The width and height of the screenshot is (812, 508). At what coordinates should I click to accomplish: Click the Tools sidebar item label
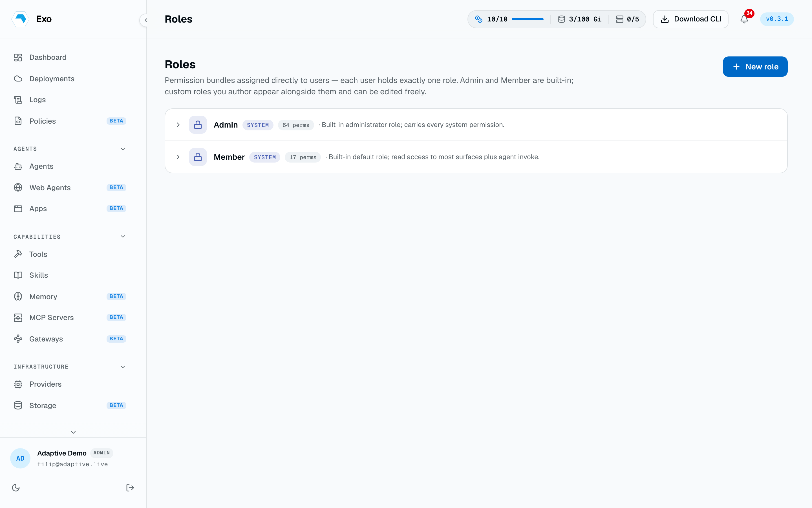38,254
